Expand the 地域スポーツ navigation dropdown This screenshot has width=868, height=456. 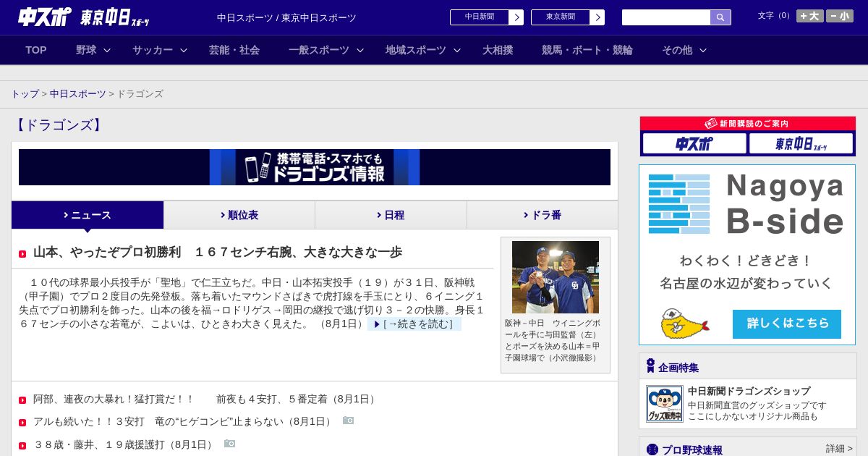click(423, 50)
